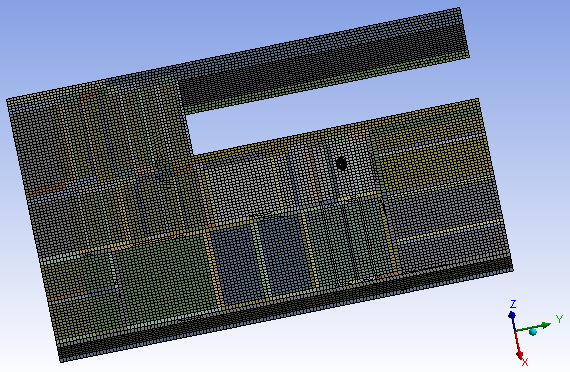
Task: Pick the black circular hole in the mesh
Action: (x=341, y=163)
